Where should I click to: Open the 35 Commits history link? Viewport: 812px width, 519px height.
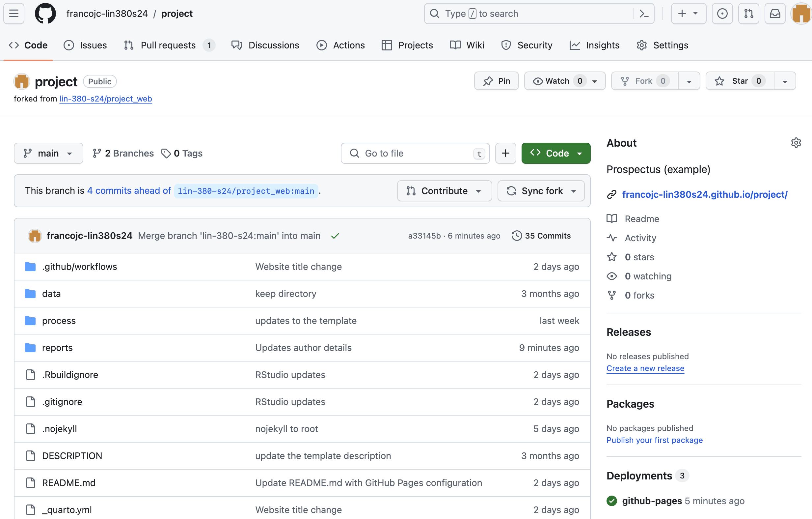(541, 236)
